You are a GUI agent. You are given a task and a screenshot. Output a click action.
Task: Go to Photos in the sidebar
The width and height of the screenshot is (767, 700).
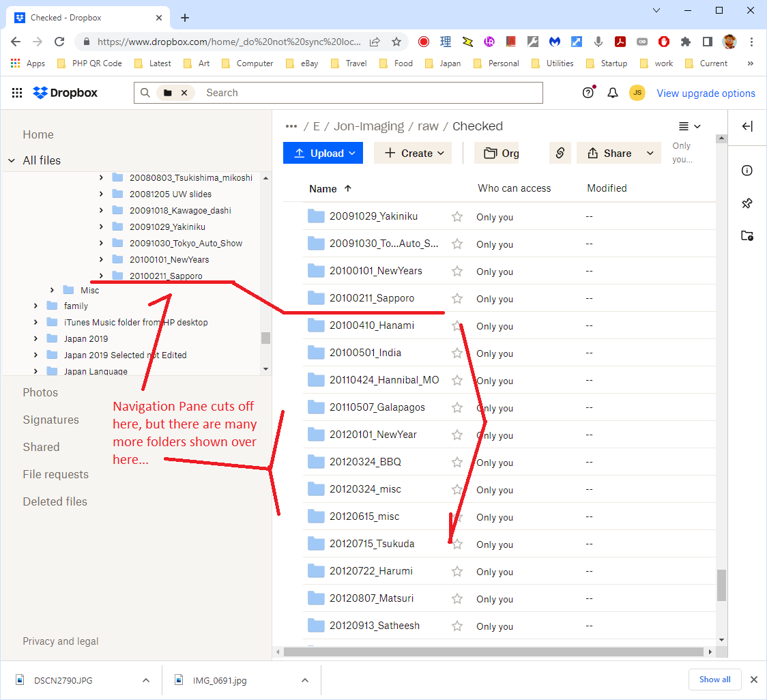(x=40, y=392)
